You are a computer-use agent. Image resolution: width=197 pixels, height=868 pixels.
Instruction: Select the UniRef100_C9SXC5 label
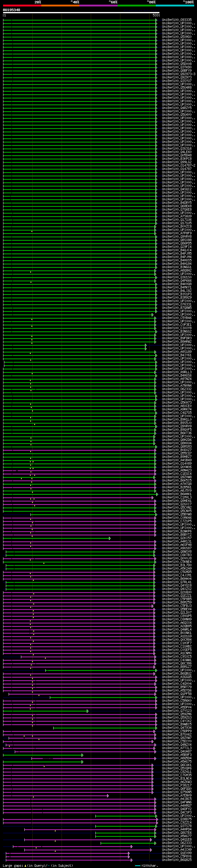coord(177,656)
